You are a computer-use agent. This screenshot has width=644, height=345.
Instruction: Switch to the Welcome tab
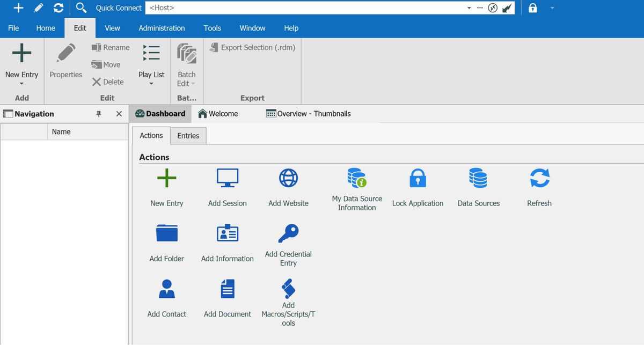coord(218,113)
